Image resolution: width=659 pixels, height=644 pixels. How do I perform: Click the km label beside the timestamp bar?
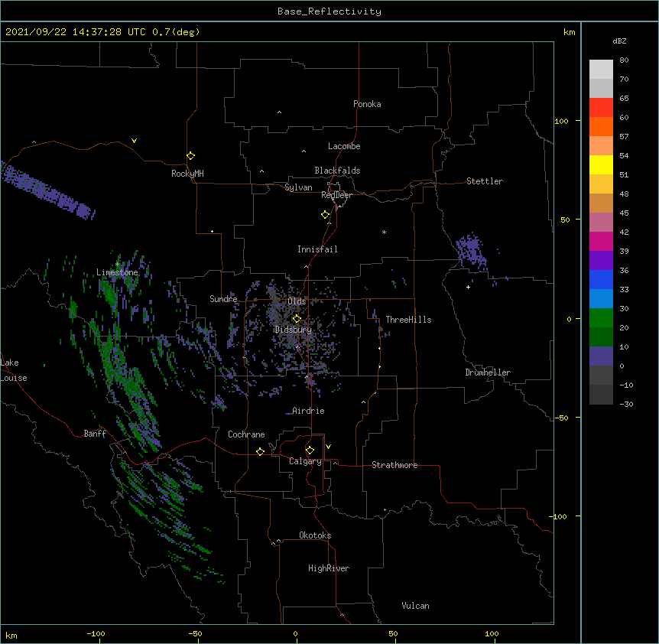(569, 32)
